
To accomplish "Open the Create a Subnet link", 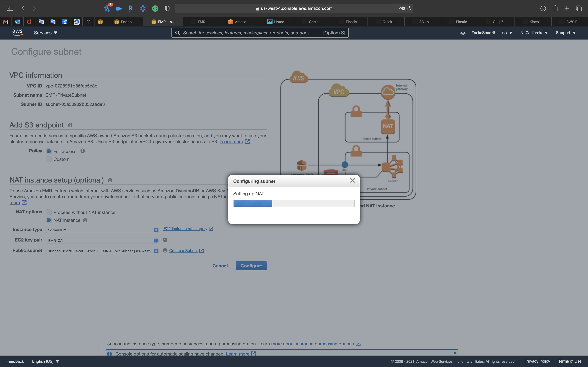I will point(183,251).
